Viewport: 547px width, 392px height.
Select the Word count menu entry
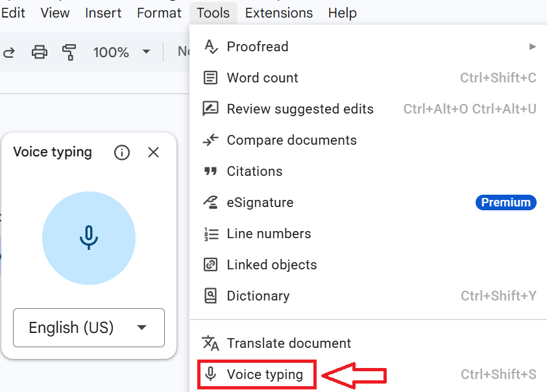(x=369, y=78)
